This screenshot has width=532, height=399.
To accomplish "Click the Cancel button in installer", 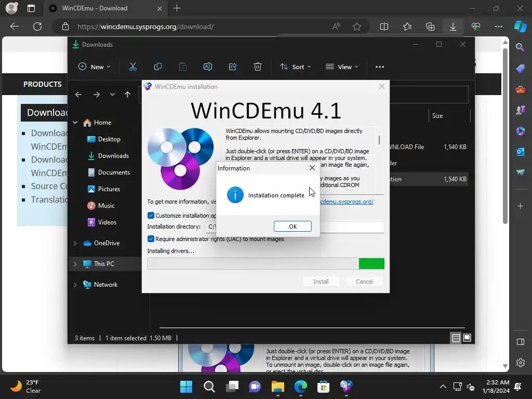I will point(364,281).
